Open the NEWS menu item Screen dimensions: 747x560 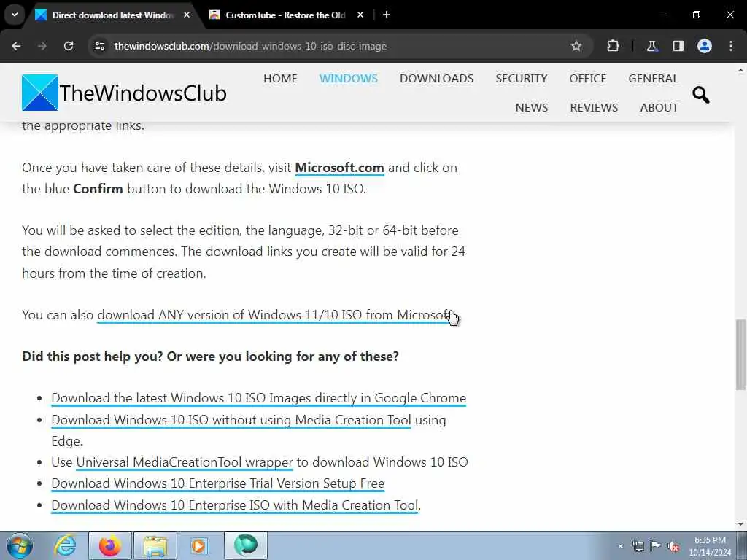coord(531,108)
